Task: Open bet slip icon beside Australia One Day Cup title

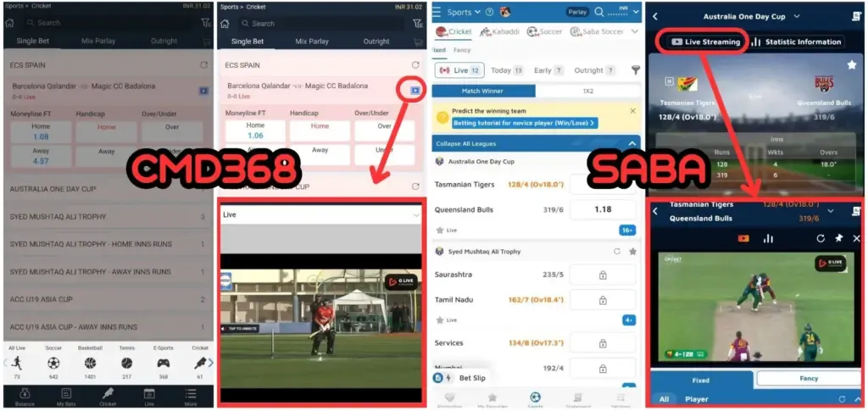Action: (x=856, y=16)
